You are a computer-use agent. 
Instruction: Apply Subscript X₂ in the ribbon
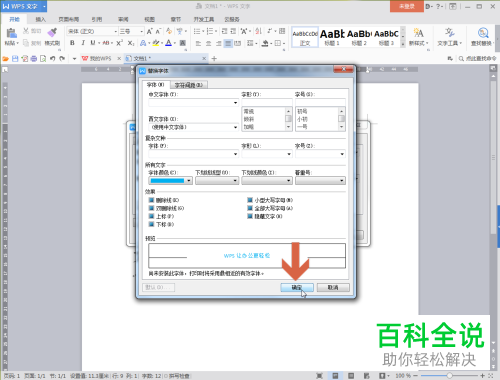[x=131, y=43]
